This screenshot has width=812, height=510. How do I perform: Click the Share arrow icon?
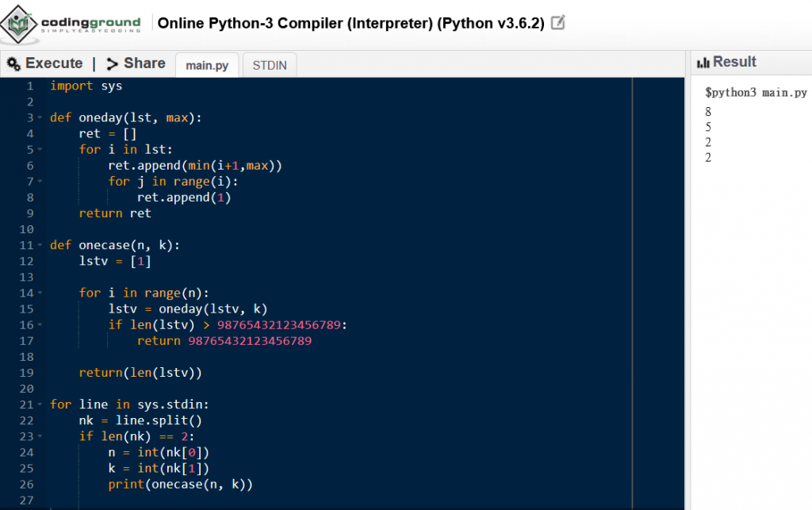tap(112, 63)
